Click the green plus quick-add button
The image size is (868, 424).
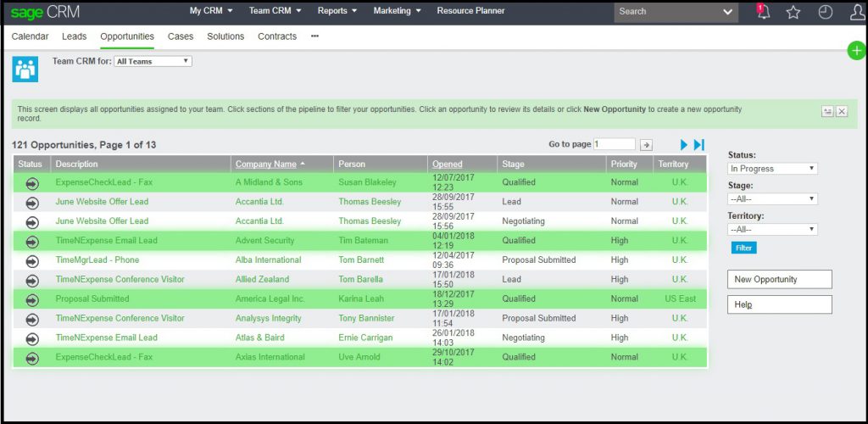coord(857,51)
